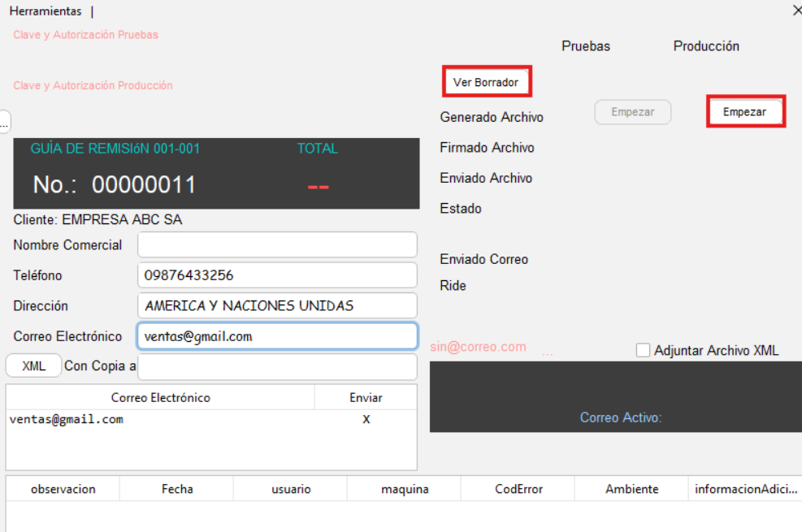Open Clave y Autorización Producción link

point(93,85)
